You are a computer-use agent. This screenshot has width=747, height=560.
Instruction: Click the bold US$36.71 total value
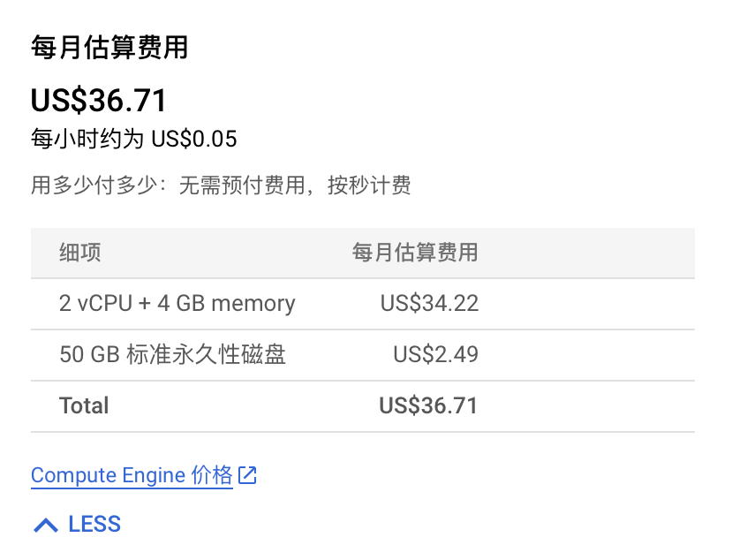(x=428, y=405)
